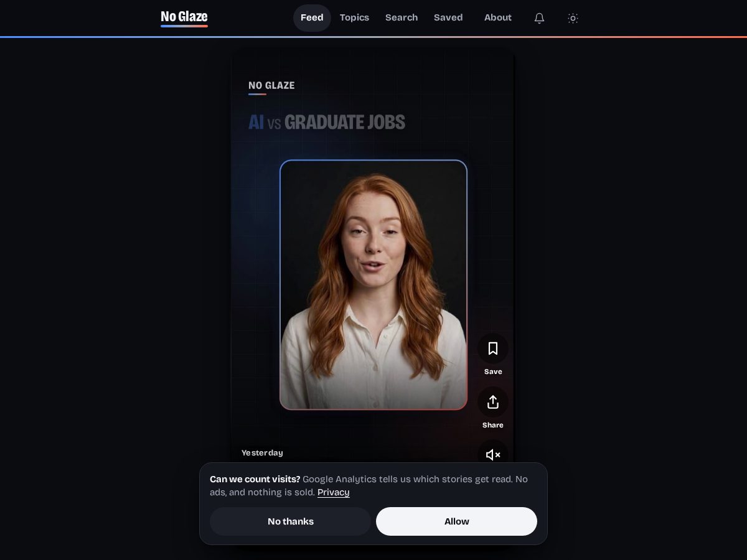Open the Privacy link in the banner
This screenshot has width=747, height=560.
pyautogui.click(x=334, y=492)
